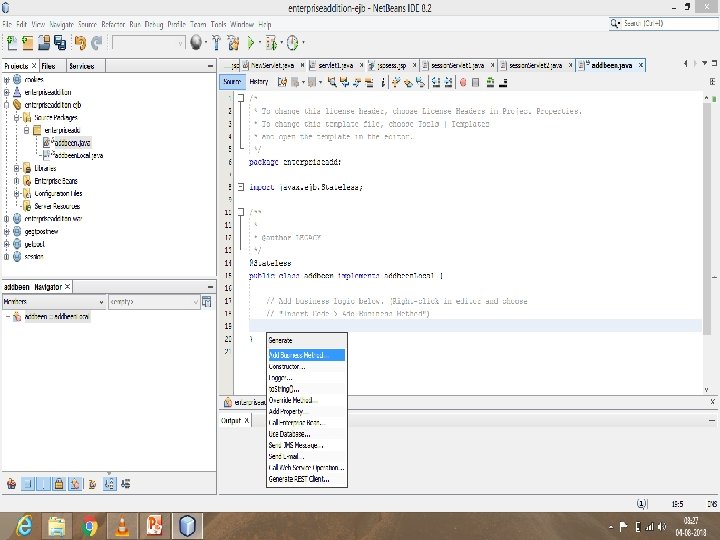720x540 pixels.
Task: Close the Output tab
Action: (x=246, y=420)
